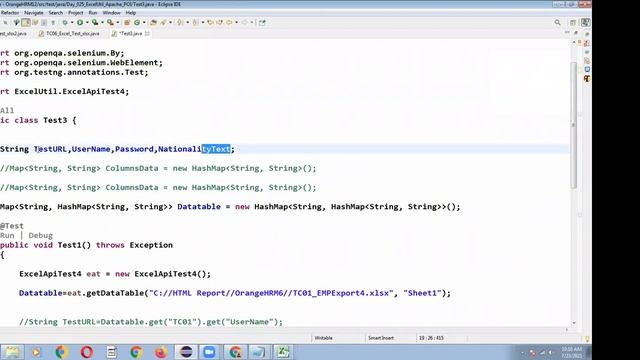Image resolution: width=640 pixels, height=360 pixels.
Task: Click the Run code lens link above Test1
Action: 7,236
